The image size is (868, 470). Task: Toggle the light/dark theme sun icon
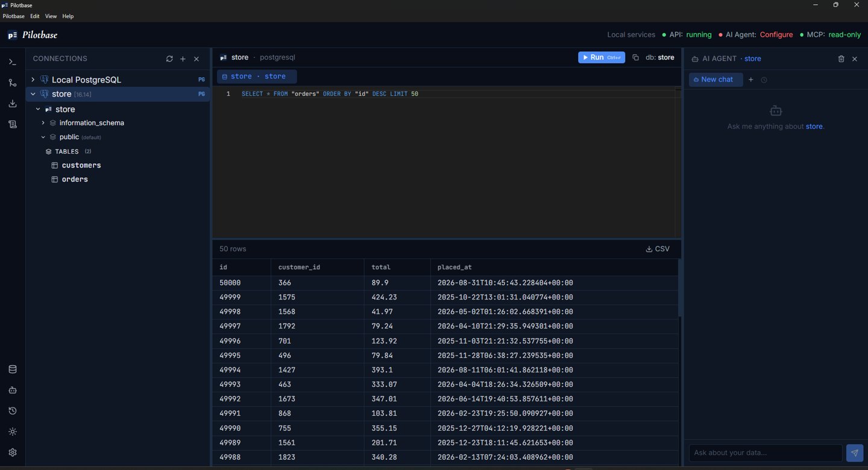(12, 431)
